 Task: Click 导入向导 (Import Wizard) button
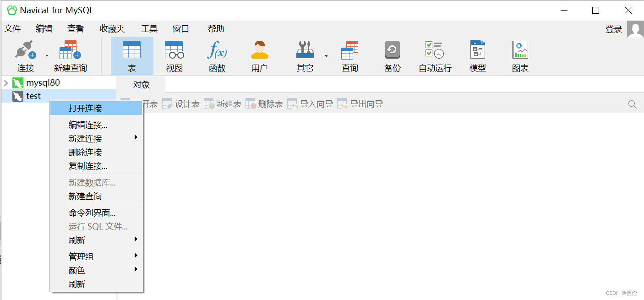coord(310,104)
